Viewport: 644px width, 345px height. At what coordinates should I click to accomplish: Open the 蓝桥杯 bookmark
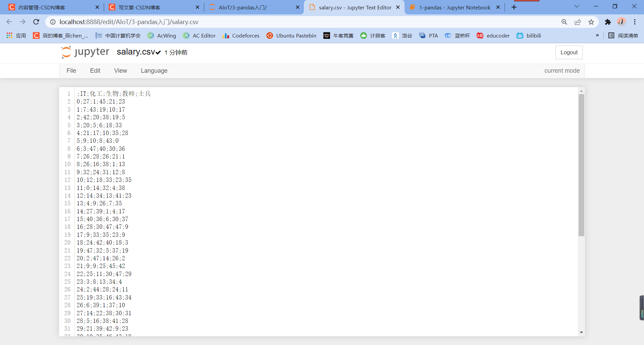(457, 36)
